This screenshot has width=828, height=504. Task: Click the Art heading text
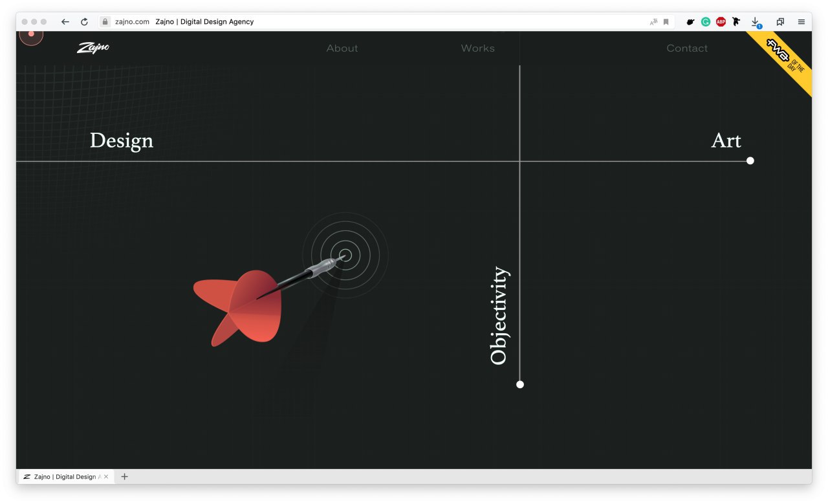726,140
